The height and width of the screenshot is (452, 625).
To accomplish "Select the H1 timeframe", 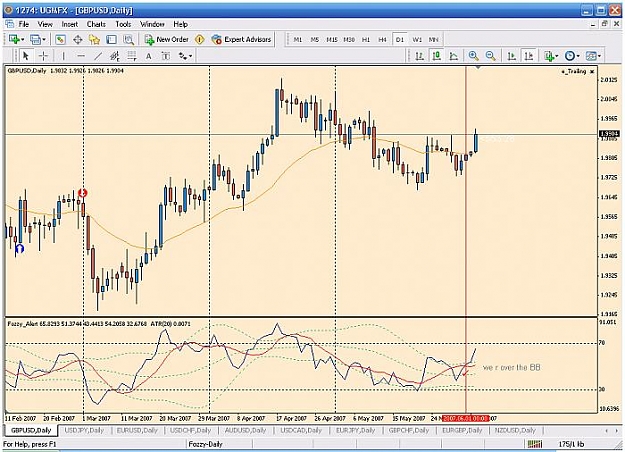I will point(366,39).
